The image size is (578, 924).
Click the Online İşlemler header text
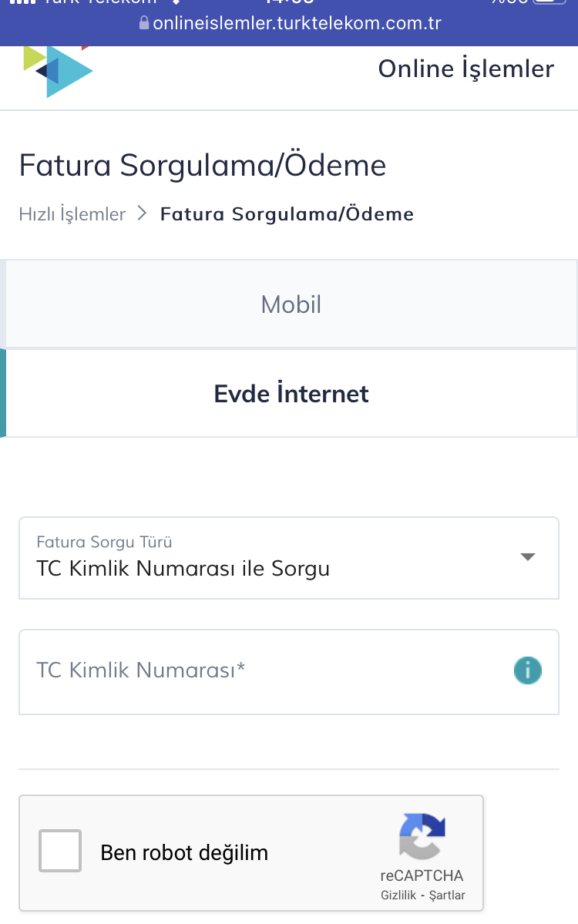point(465,69)
